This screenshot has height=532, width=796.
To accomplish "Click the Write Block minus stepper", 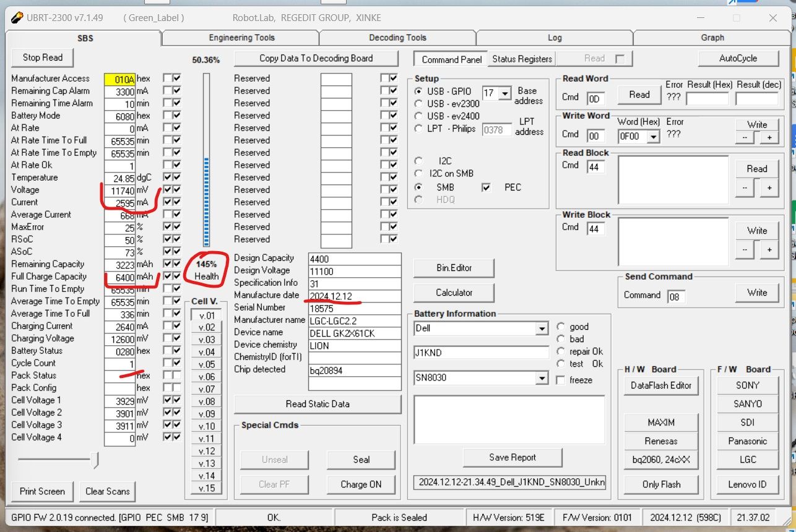I will point(745,249).
